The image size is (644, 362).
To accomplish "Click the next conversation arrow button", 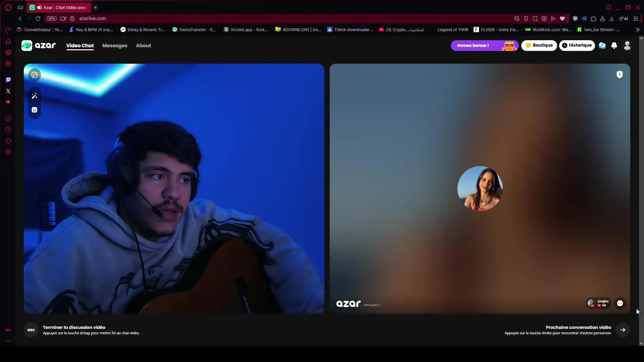I will tap(622, 330).
